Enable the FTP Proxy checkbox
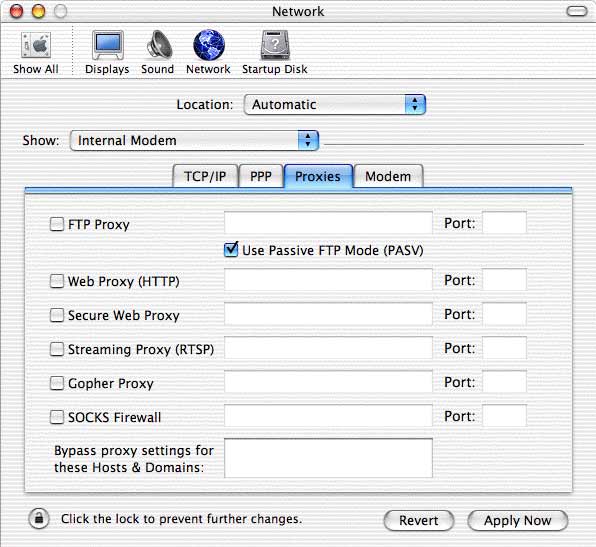The height and width of the screenshot is (547, 596). click(x=57, y=224)
